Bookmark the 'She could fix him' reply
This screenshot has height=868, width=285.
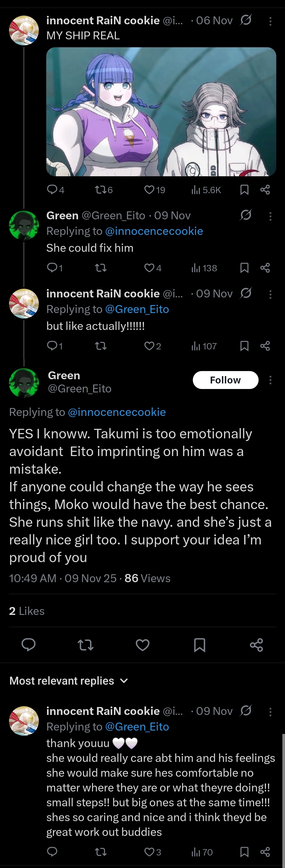pyautogui.click(x=244, y=268)
